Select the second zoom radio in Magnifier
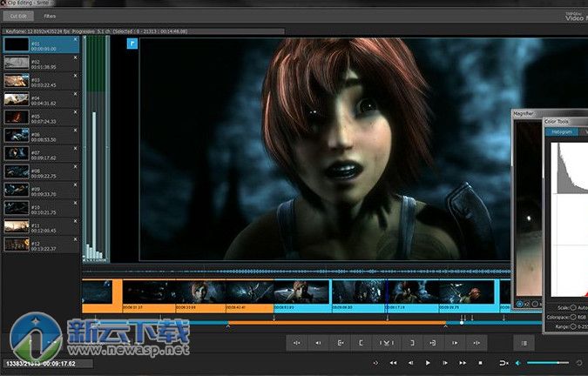 [x=535, y=304]
